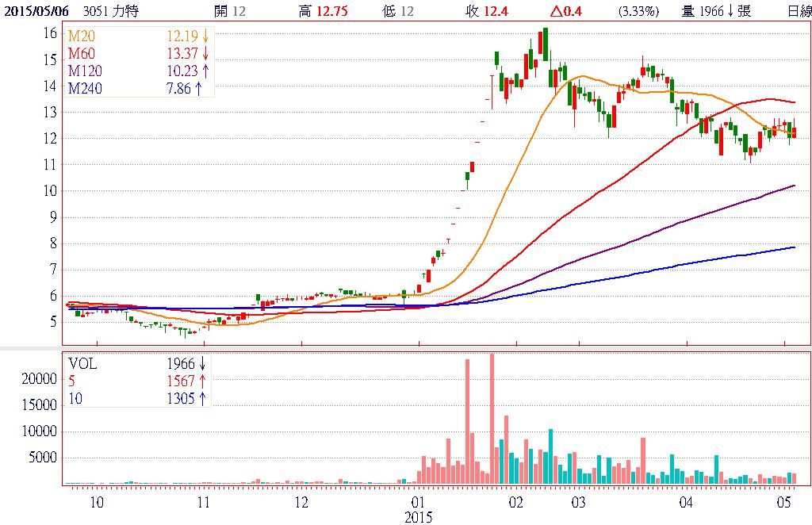812x525 pixels.
Task: Click the down arrow beside M60 value 13.37
Action: (205, 54)
